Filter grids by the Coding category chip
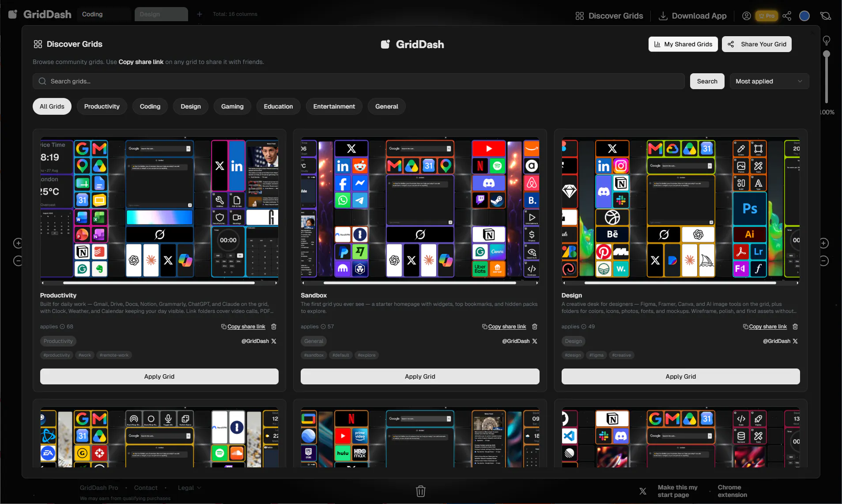Screen dimensions: 842x504 click(150, 106)
